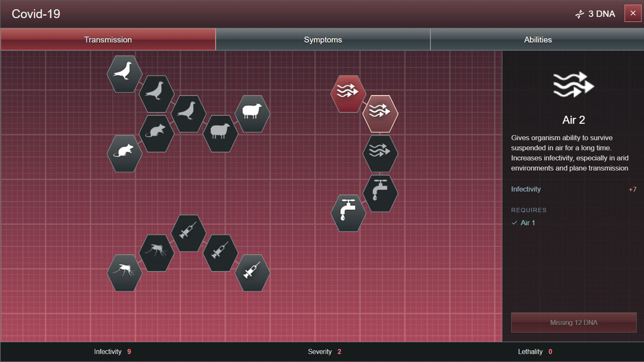Image resolution: width=644 pixels, height=362 pixels.
Task: Select the white bird hexagon at the chain's top
Action: tap(124, 74)
